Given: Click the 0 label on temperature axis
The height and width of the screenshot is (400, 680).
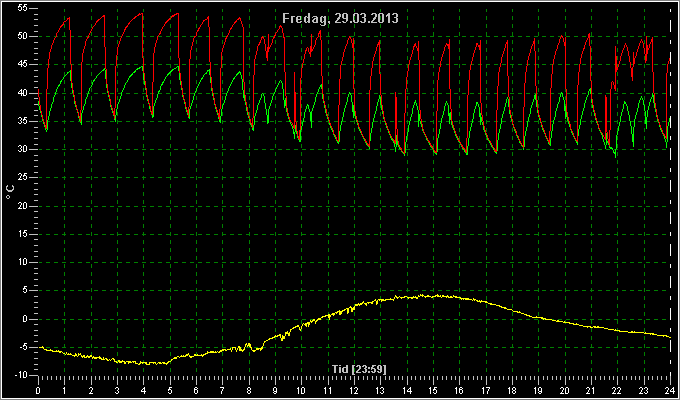Looking at the screenshot, I should coord(25,319).
